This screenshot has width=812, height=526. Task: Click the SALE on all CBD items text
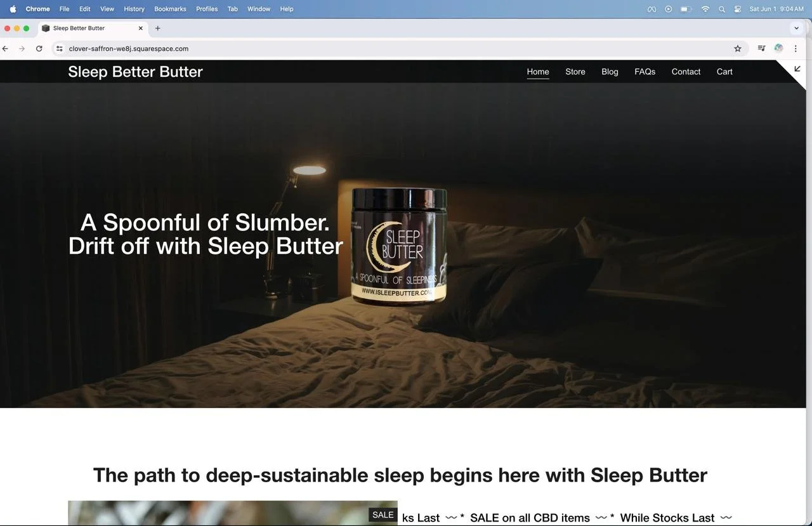(x=530, y=518)
